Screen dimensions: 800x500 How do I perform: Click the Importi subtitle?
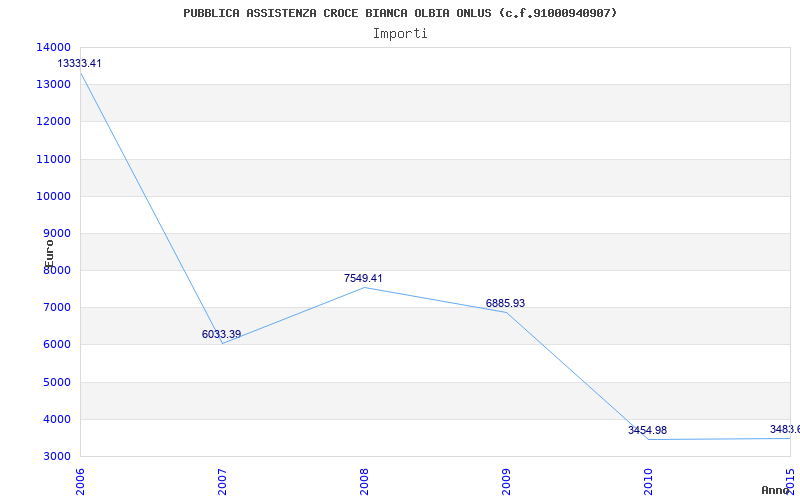[x=400, y=33]
